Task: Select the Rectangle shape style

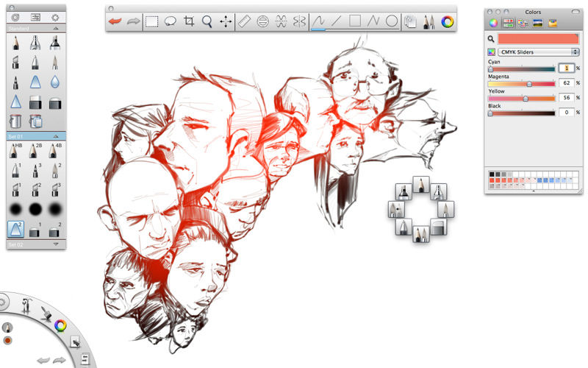Action: point(355,21)
